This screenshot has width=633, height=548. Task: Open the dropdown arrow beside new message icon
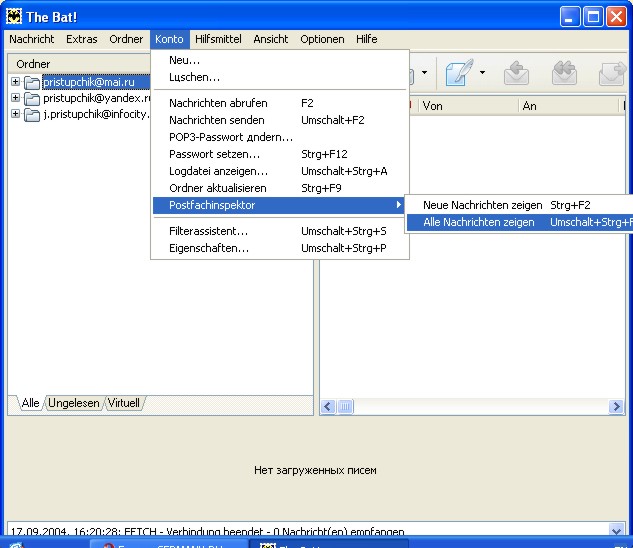(x=482, y=73)
